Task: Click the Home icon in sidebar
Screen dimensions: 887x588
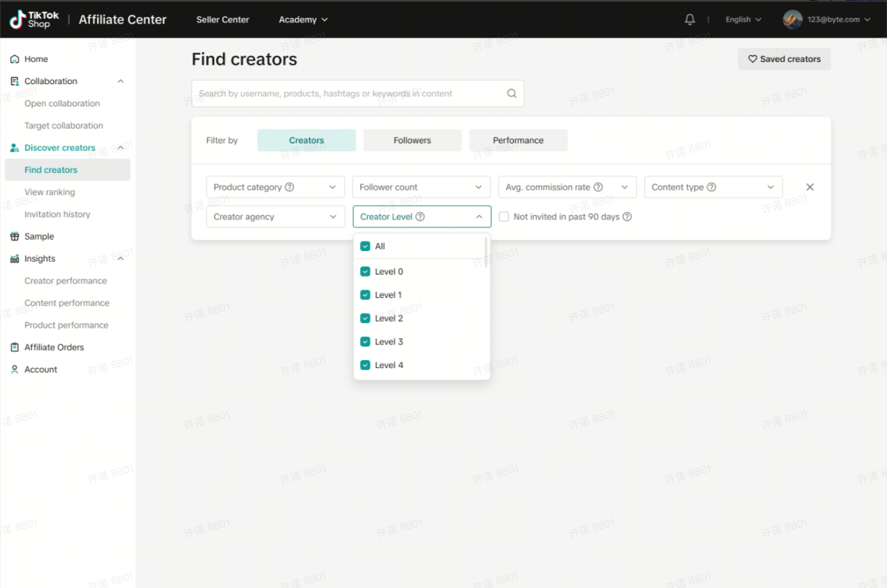Action: pyautogui.click(x=15, y=59)
